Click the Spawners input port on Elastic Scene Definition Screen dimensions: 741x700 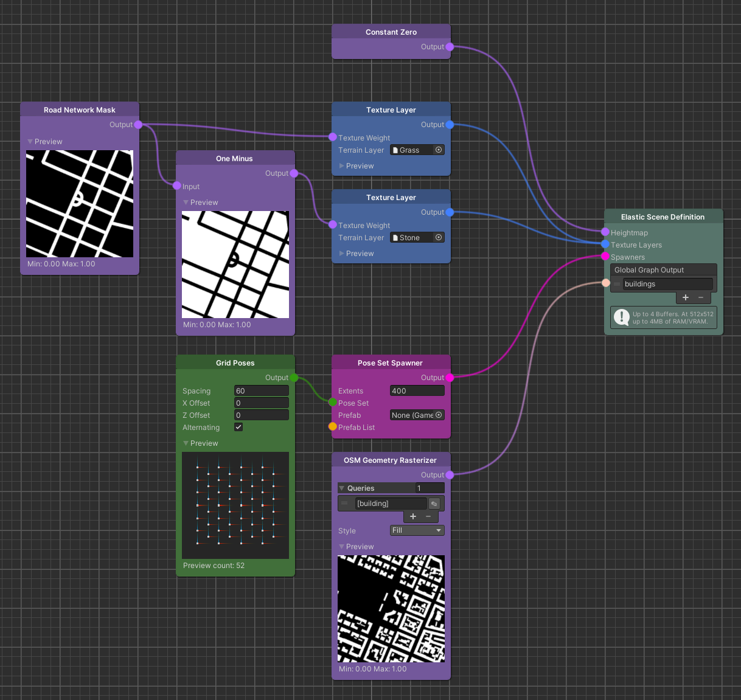(604, 257)
